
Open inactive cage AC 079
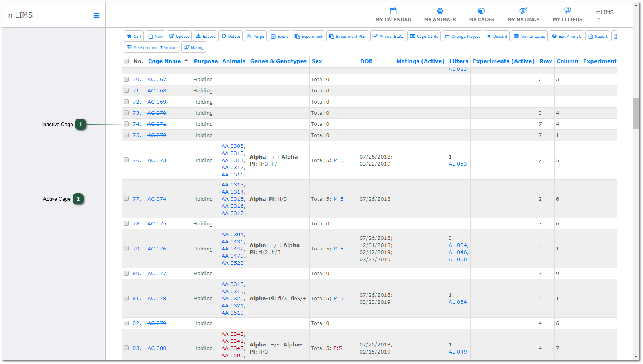pos(157,323)
